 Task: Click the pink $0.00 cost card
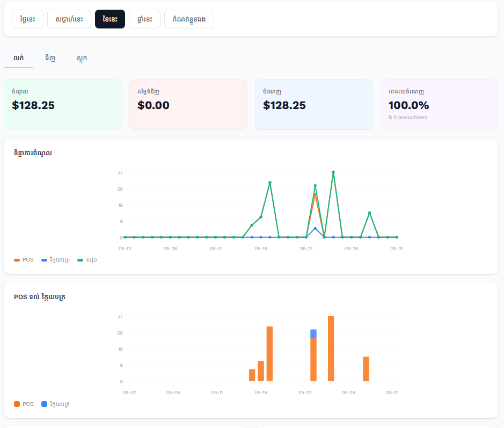pyautogui.click(x=188, y=105)
